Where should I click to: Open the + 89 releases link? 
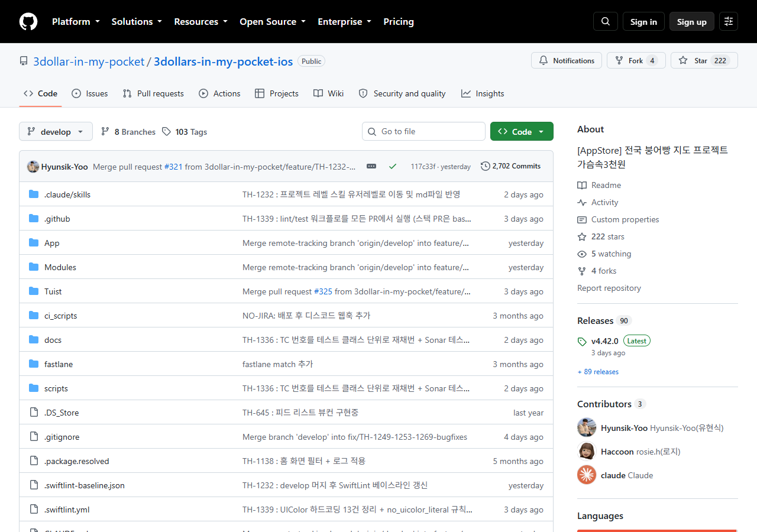click(x=598, y=372)
